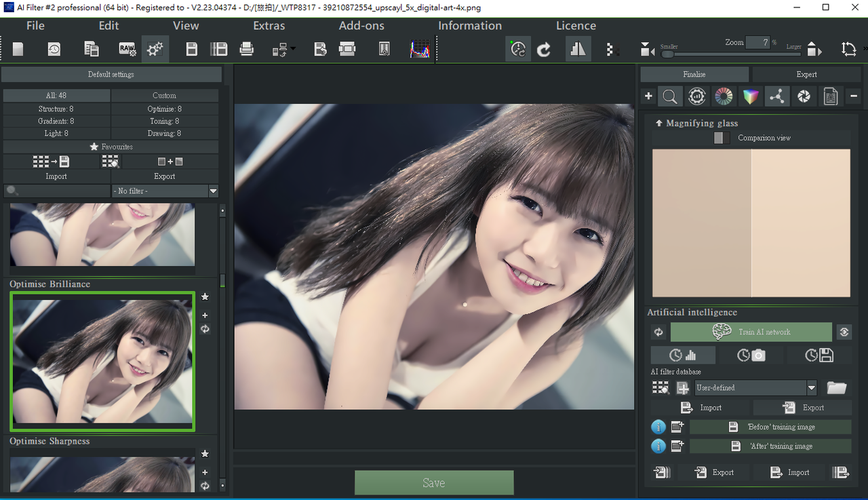This screenshot has height=500, width=868.
Task: Click the camera aperture icon in Finalise panel
Action: 804,96
